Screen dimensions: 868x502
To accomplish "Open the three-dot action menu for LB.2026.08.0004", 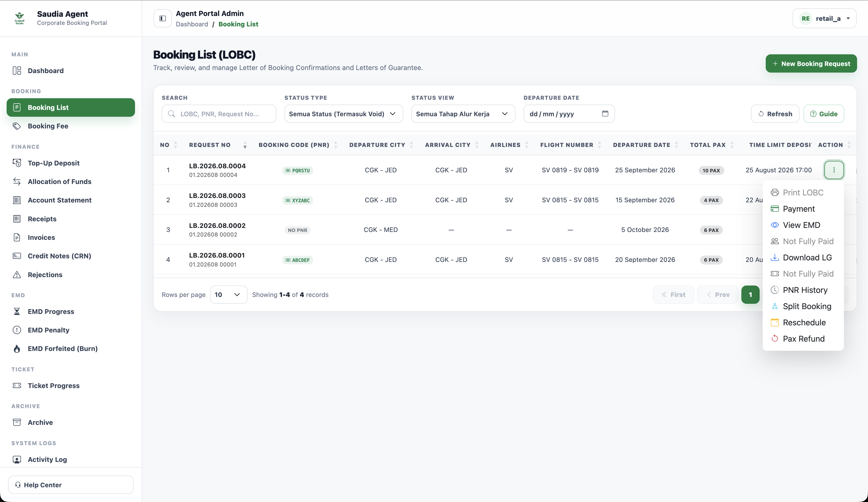I will (x=833, y=170).
